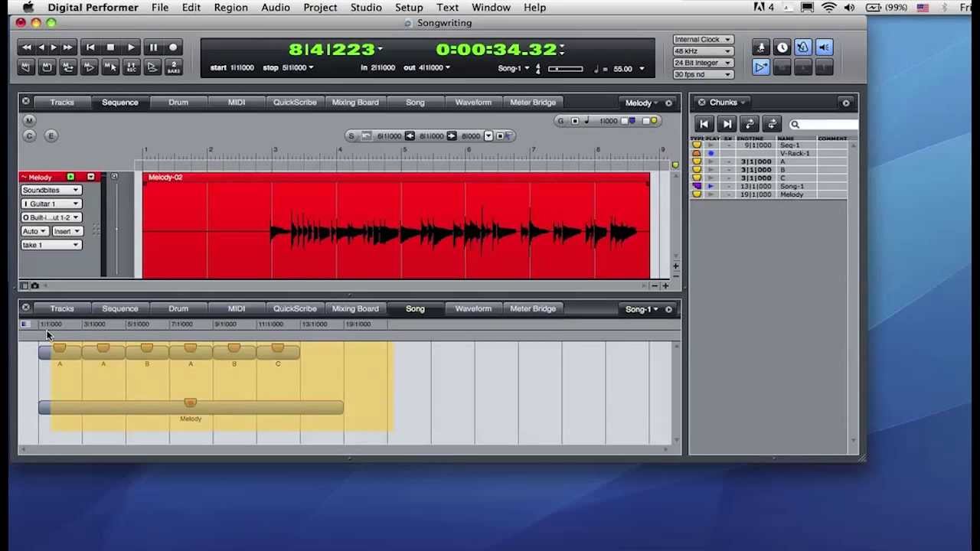Toggle the memory-cycle loop button

(x=67, y=68)
